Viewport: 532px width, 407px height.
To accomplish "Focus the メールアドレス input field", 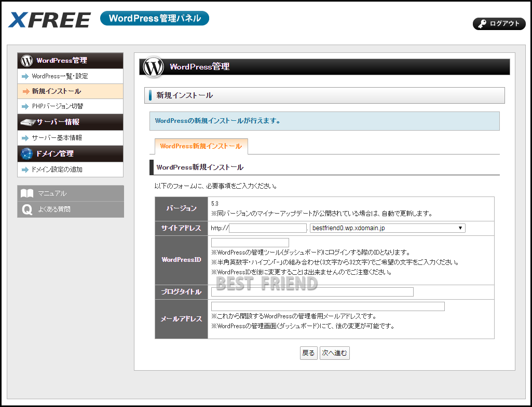I will pyautogui.click(x=328, y=306).
